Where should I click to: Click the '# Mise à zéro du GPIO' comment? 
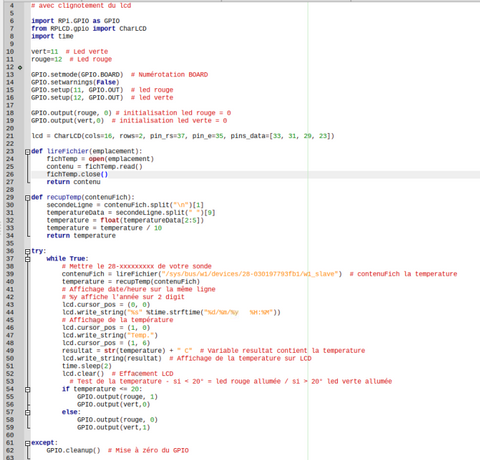148,451
